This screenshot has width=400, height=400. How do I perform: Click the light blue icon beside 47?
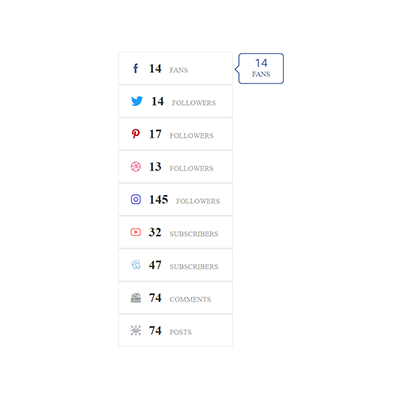136,265
